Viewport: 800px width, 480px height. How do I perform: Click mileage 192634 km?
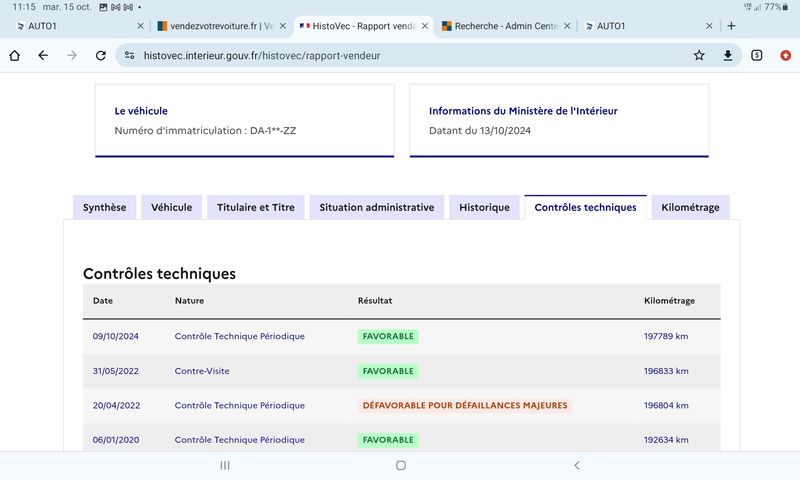(x=666, y=440)
